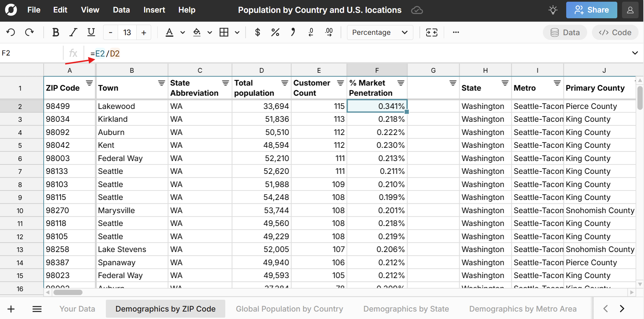Expand the formula bar with its chevron
The width and height of the screenshot is (644, 319).
point(635,53)
